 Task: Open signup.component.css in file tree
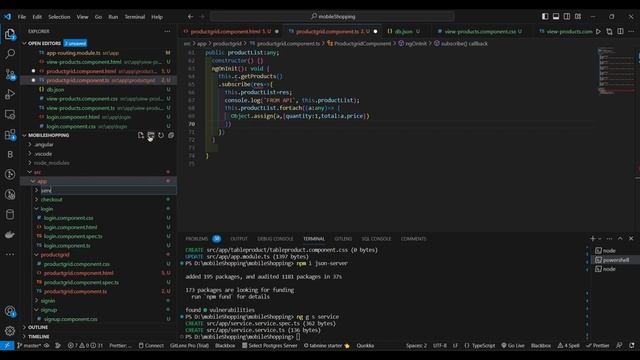(x=71, y=319)
